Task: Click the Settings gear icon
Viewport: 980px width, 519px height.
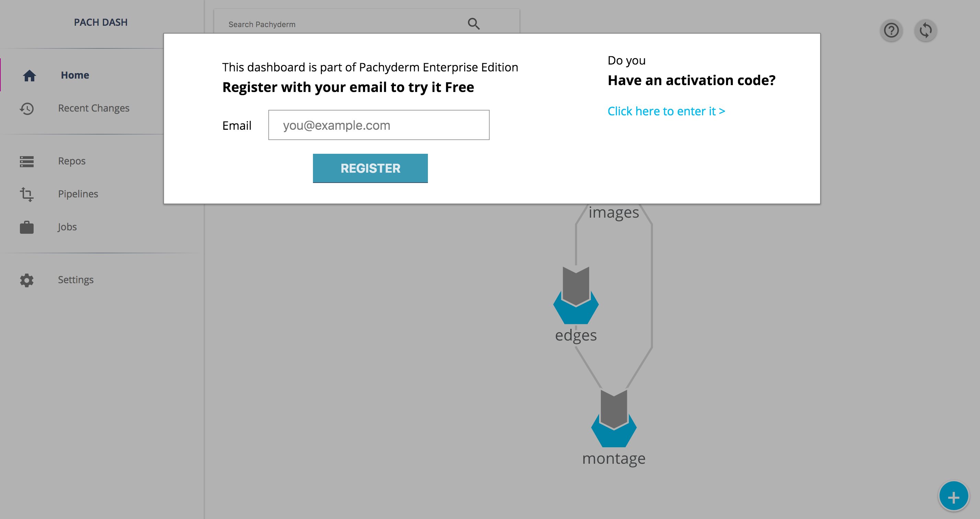Action: (x=27, y=280)
